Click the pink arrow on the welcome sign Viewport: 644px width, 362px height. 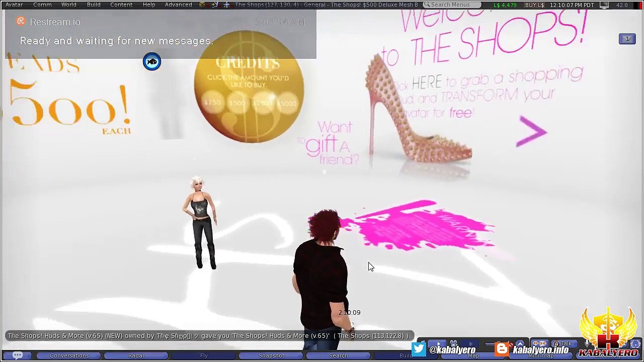pyautogui.click(x=532, y=131)
